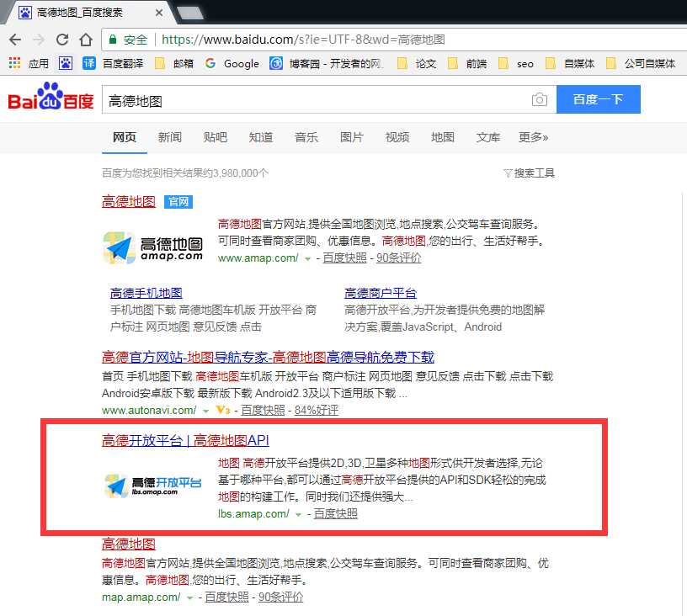Open the 论文 bookmark folder

[417, 63]
